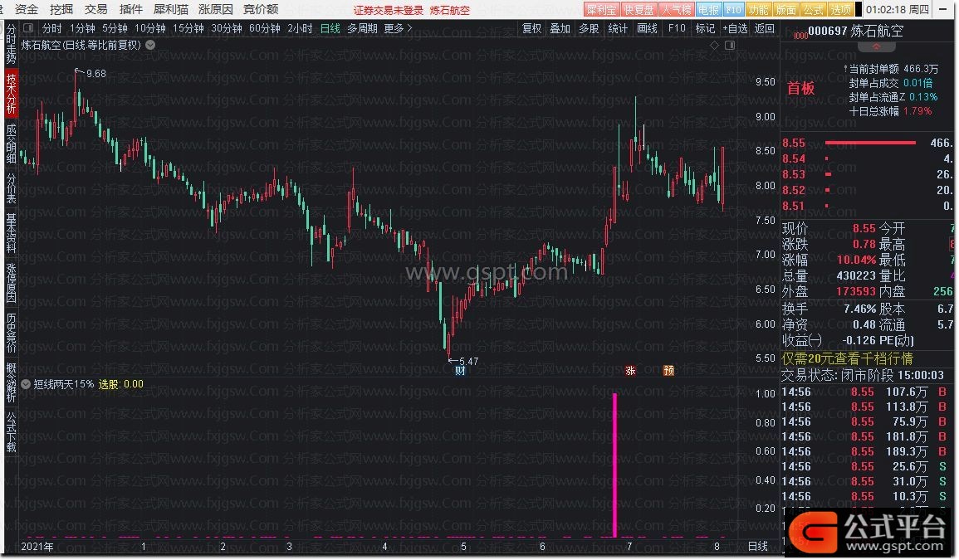This screenshot has height=560, width=959.
Task: Toggle the right side panel layout icon
Action: click(x=730, y=46)
